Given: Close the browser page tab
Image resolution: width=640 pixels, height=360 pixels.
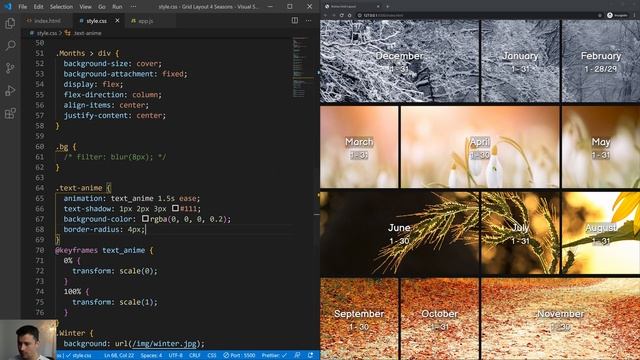Looking at the screenshot, I should click(x=378, y=6).
